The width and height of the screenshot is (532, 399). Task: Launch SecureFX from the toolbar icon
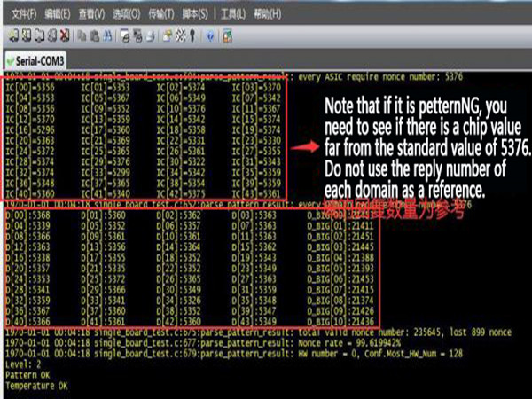(227, 35)
